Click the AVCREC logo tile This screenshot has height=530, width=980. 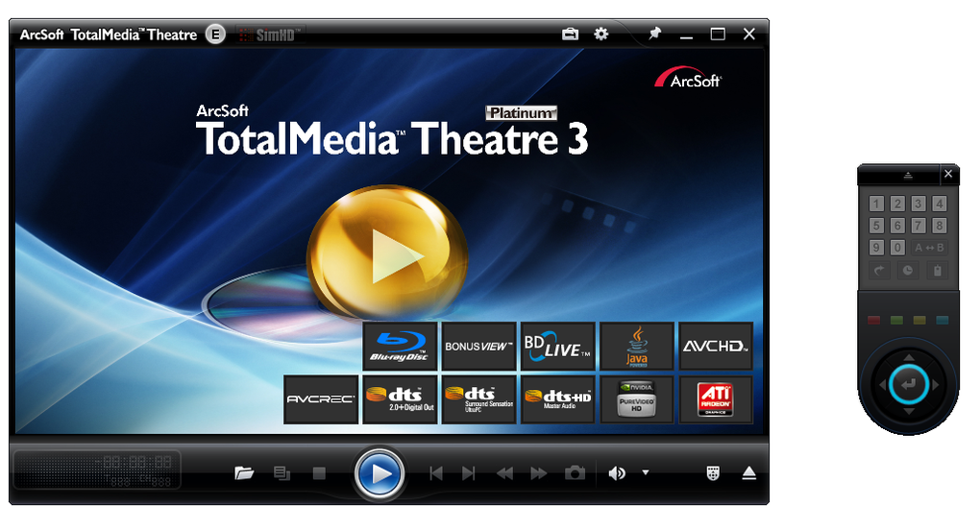point(321,399)
